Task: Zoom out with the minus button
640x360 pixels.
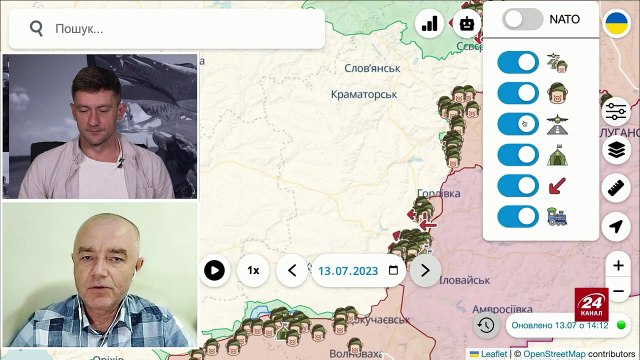Action: point(618,291)
